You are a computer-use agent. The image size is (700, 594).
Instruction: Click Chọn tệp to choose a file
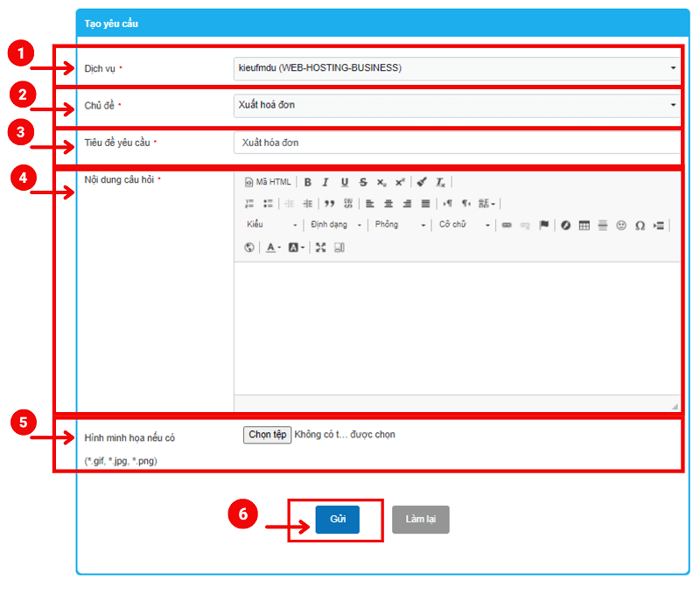268,435
